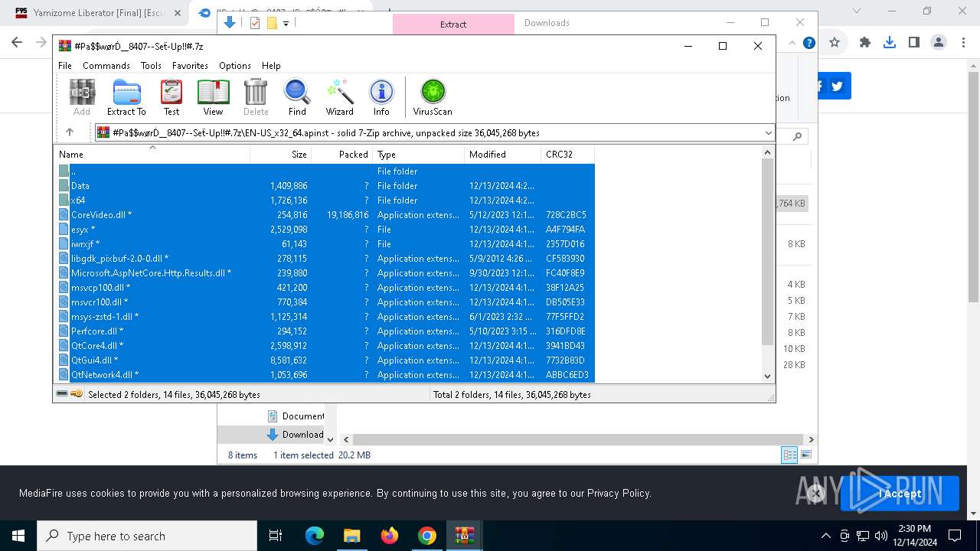This screenshot has width=980, height=551.
Task: Open the Commands menu
Action: pos(106,66)
